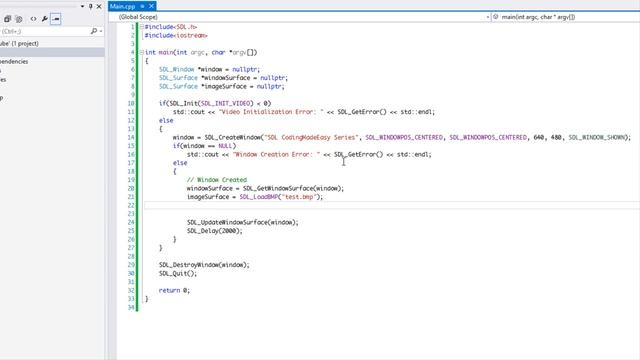This screenshot has height=360, width=640.
Task: Collapse the #include block outline toggle
Action: click(x=142, y=27)
